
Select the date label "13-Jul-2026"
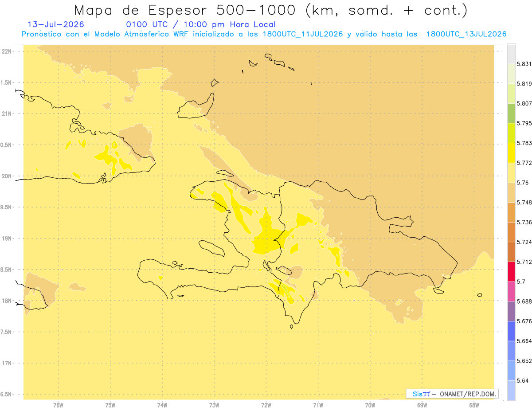tap(56, 24)
